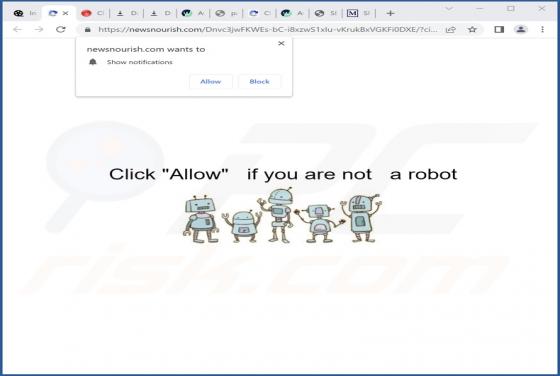The width and height of the screenshot is (560, 376).
Task: Open a new browser tab
Action: pyautogui.click(x=390, y=14)
